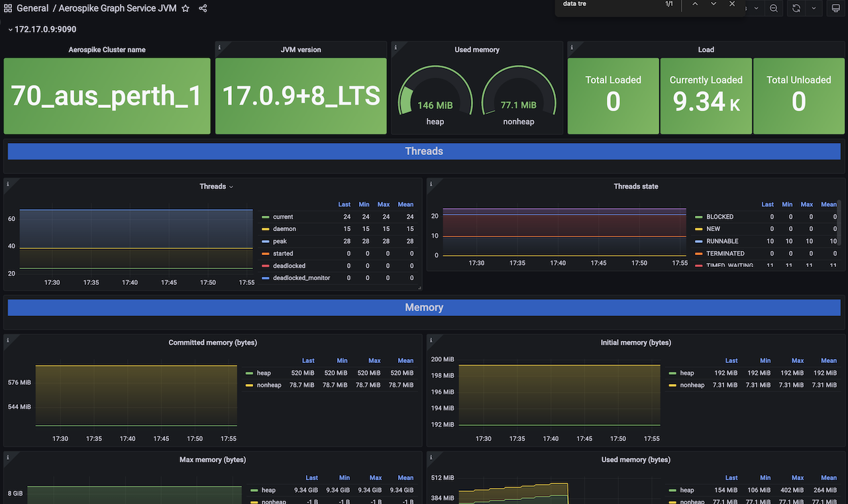Viewport: 848px width, 504px height.
Task: Sort Threads state legend by Max column
Action: click(807, 205)
